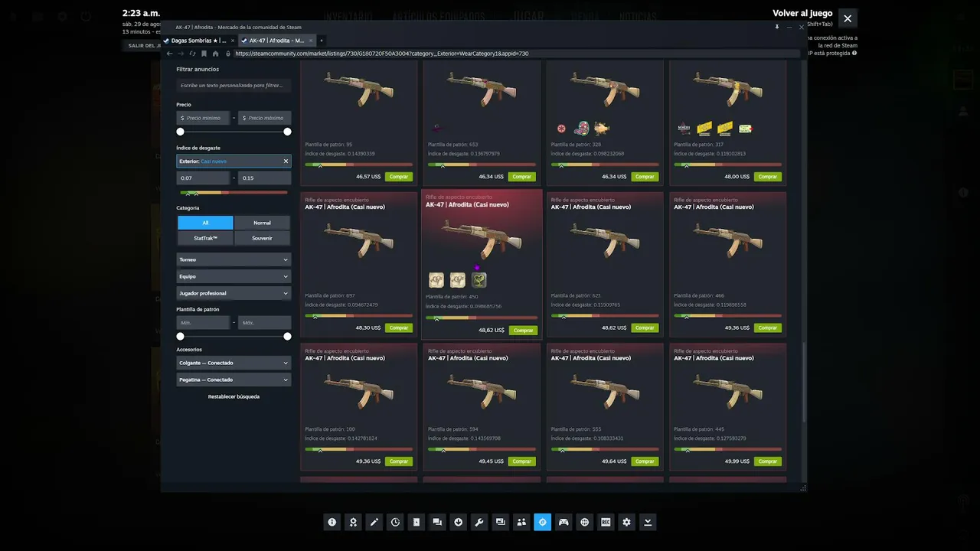Switch to the Dagas Sombrías browser tab
The height and width of the screenshot is (551, 980).
point(199,41)
